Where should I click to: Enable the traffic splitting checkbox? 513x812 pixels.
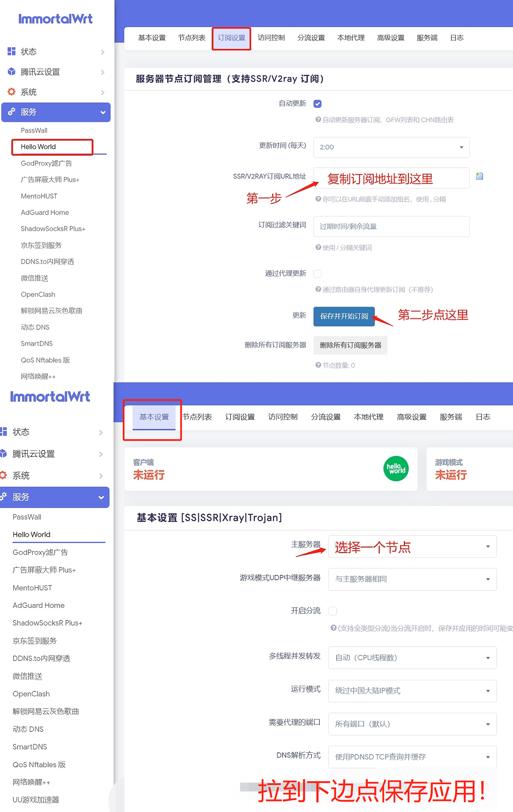[x=332, y=611]
